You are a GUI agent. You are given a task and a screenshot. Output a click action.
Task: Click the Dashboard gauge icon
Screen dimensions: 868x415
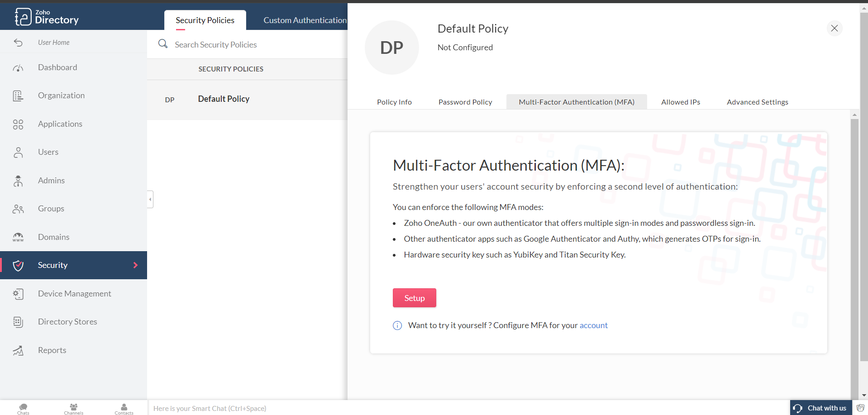18,68
